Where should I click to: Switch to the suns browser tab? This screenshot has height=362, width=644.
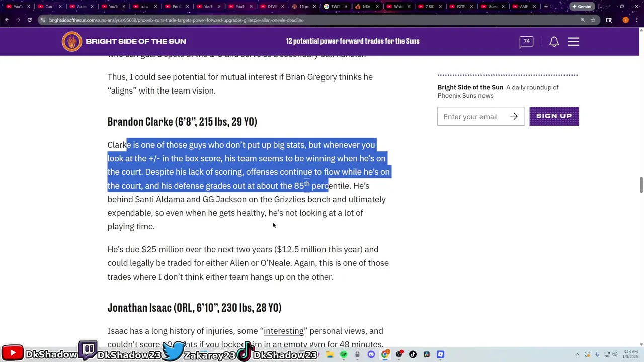pos(144,7)
